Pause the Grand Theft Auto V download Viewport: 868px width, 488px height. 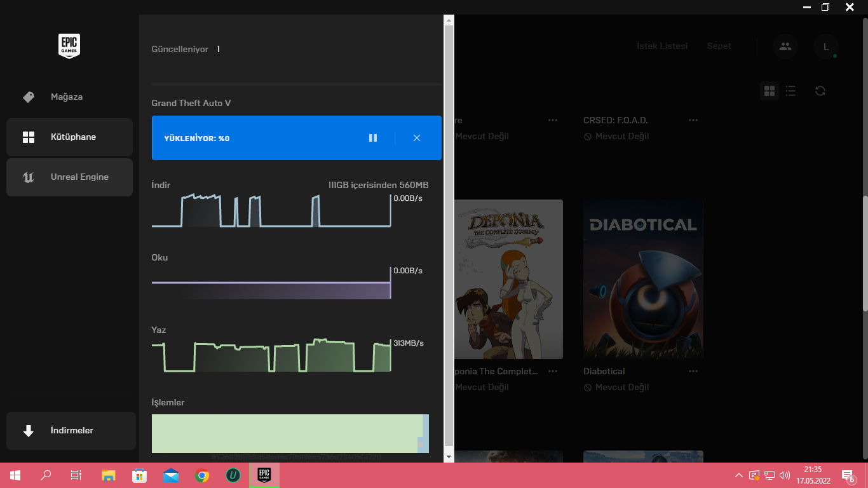click(x=373, y=138)
